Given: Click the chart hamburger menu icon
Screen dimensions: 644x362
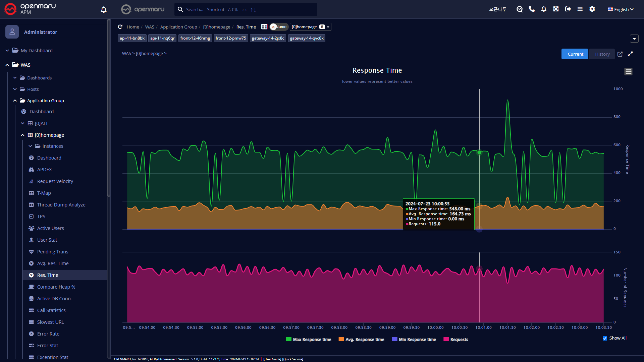Looking at the screenshot, I should point(628,71).
